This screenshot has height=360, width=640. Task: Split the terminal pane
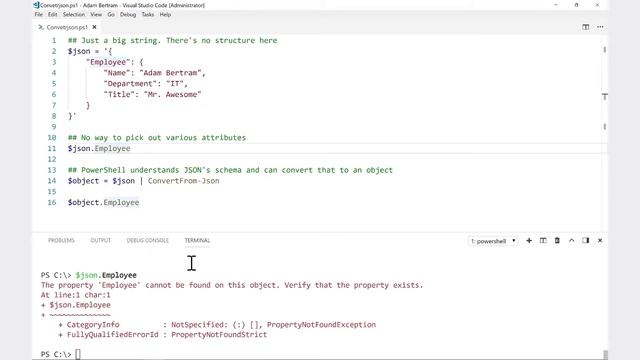tap(543, 240)
